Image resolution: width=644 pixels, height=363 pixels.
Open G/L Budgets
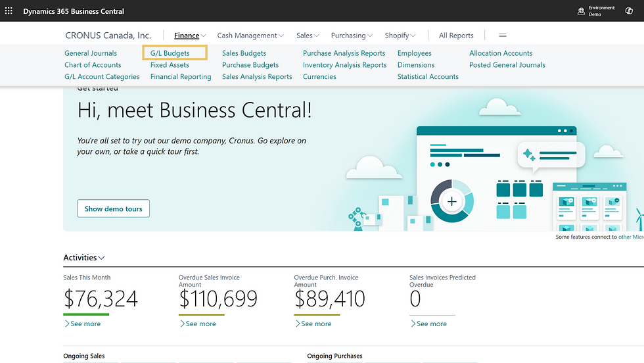click(170, 53)
